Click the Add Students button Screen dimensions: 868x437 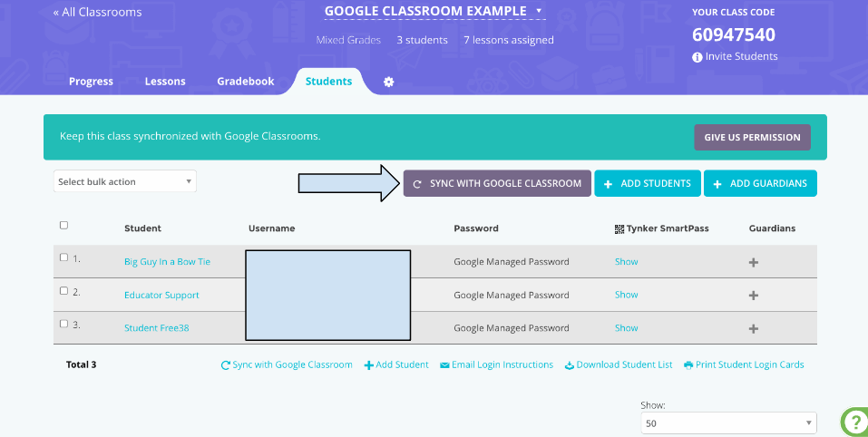click(x=648, y=183)
